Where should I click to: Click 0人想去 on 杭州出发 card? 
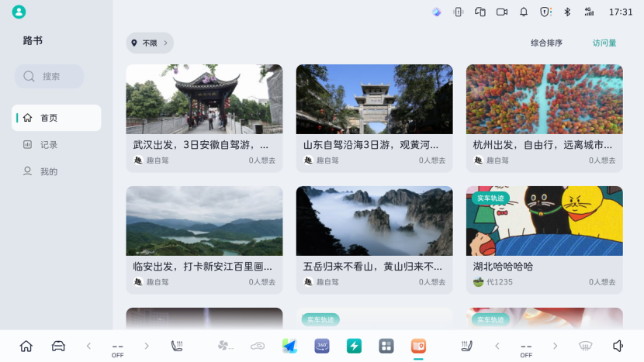click(602, 160)
